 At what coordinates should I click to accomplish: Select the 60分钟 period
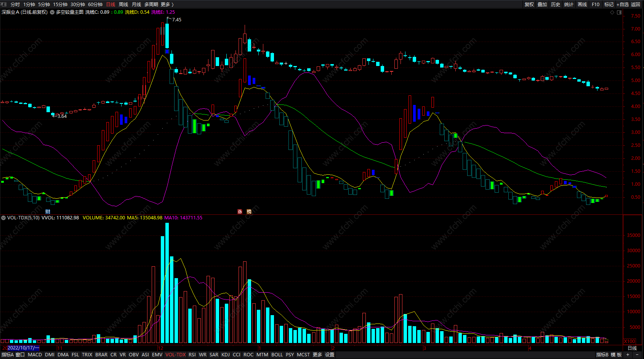95,5
